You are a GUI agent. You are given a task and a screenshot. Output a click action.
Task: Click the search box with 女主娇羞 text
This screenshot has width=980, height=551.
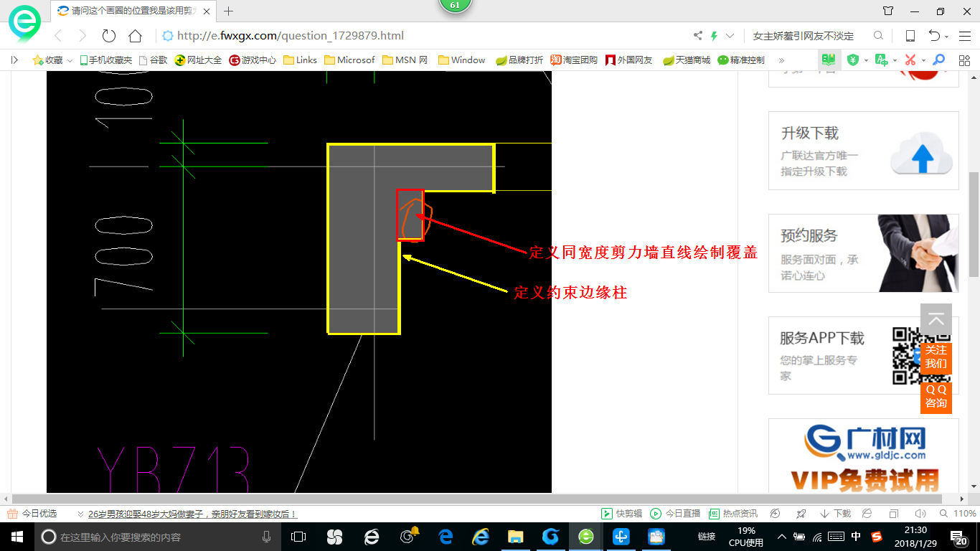pos(804,36)
